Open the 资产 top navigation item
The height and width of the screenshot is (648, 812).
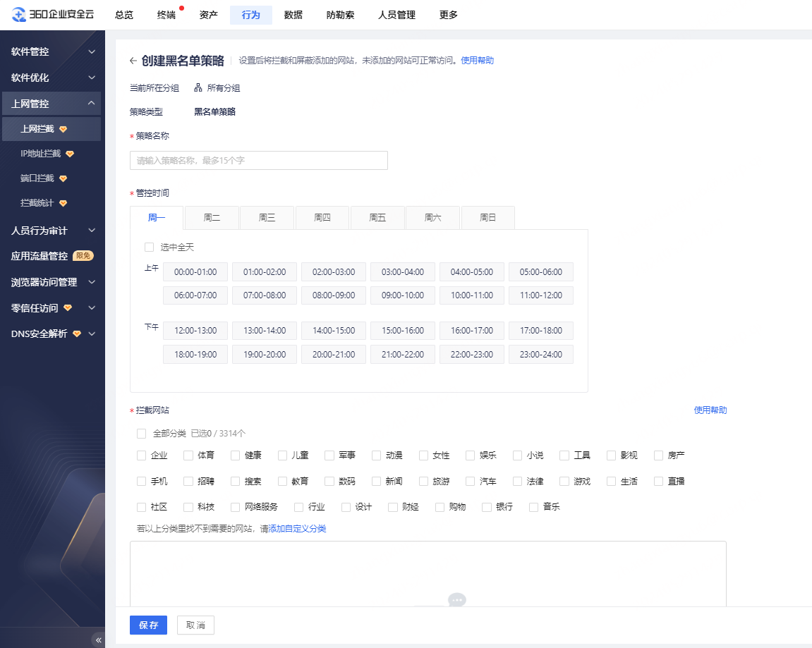(208, 15)
